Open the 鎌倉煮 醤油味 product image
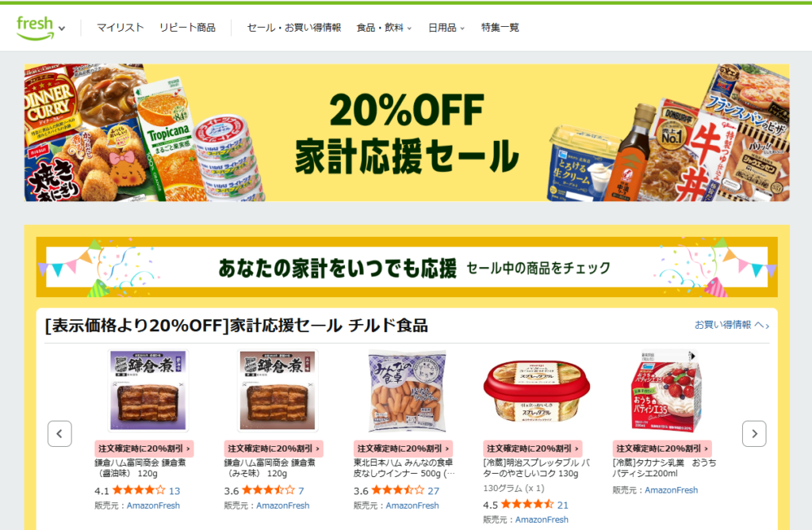The height and width of the screenshot is (530, 812). pyautogui.click(x=148, y=391)
